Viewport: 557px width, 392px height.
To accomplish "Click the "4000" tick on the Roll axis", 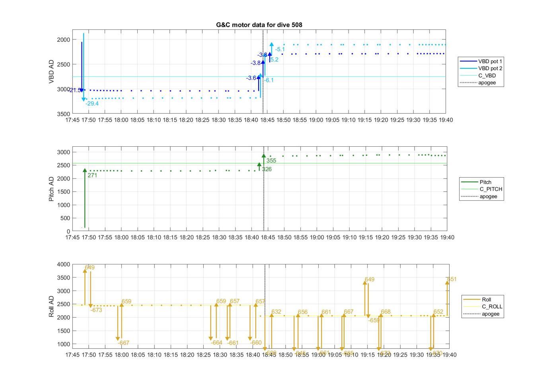I will (64, 264).
